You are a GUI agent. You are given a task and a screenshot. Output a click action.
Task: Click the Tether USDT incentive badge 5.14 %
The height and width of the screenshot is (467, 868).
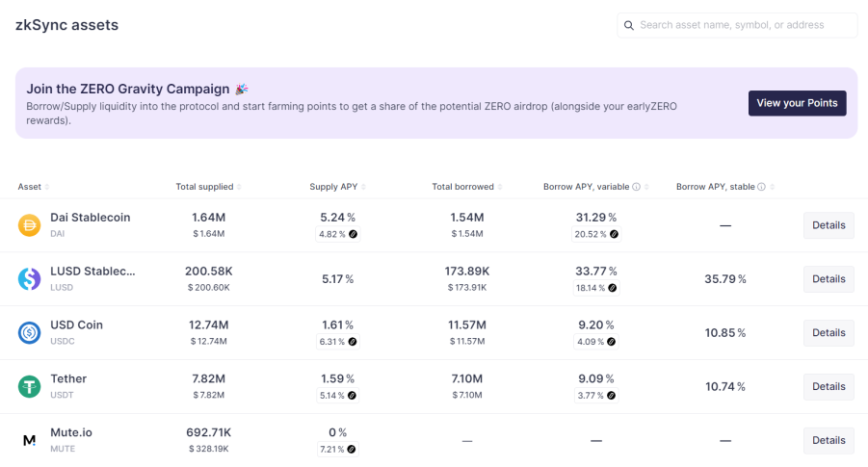[x=338, y=396]
